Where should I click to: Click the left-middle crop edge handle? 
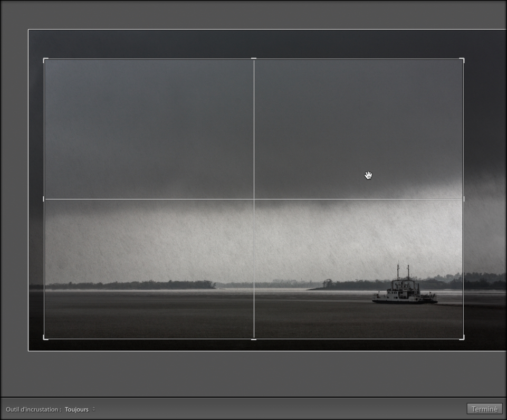click(44, 199)
